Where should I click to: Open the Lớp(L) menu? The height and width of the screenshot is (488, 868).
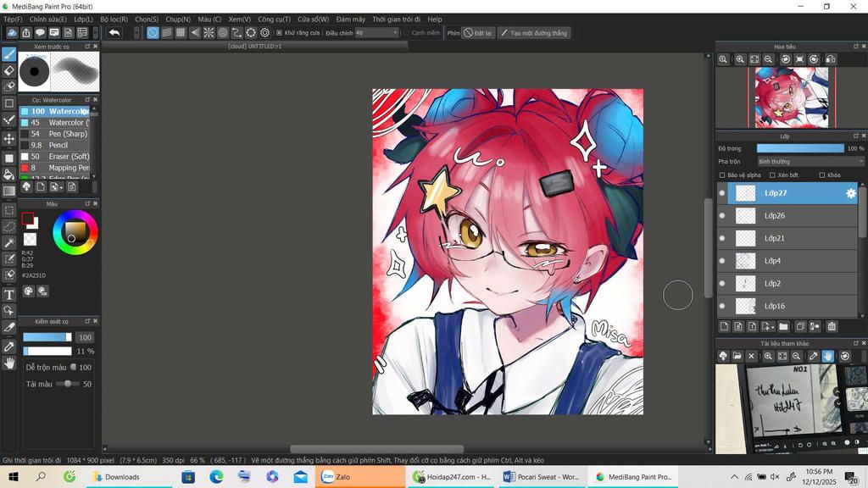(x=84, y=19)
